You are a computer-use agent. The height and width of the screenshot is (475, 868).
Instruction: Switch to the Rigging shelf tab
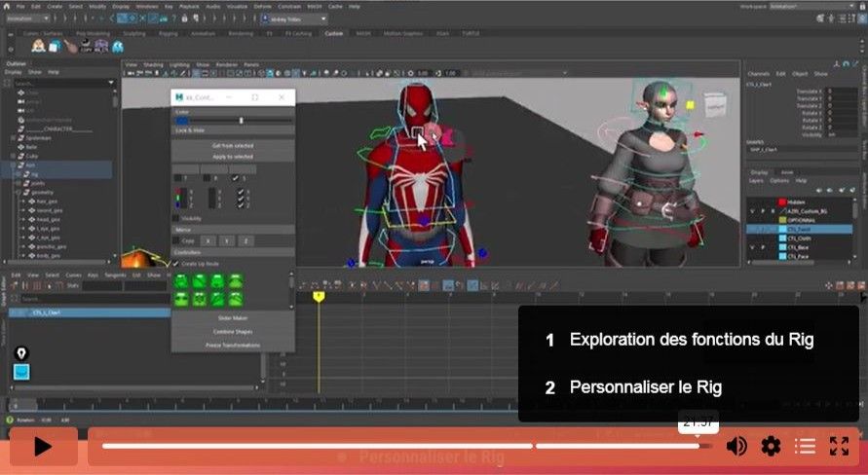point(169,34)
